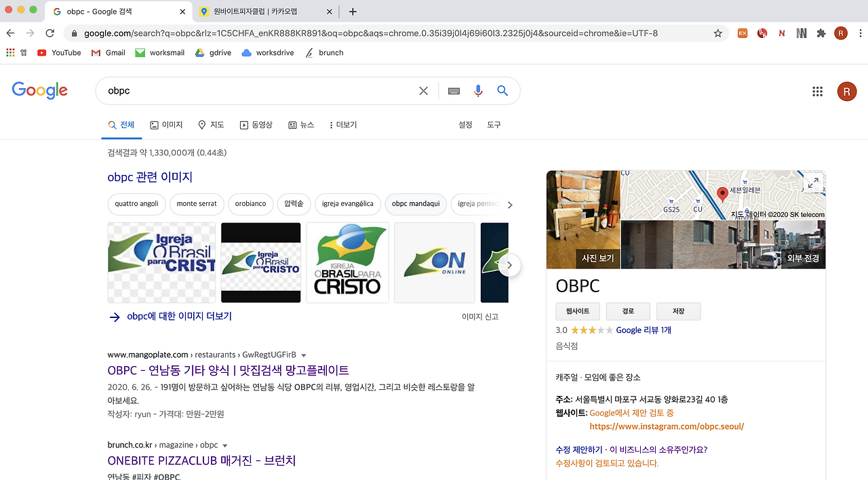Open YouTube from the bookmarks bar

pyautogui.click(x=59, y=52)
